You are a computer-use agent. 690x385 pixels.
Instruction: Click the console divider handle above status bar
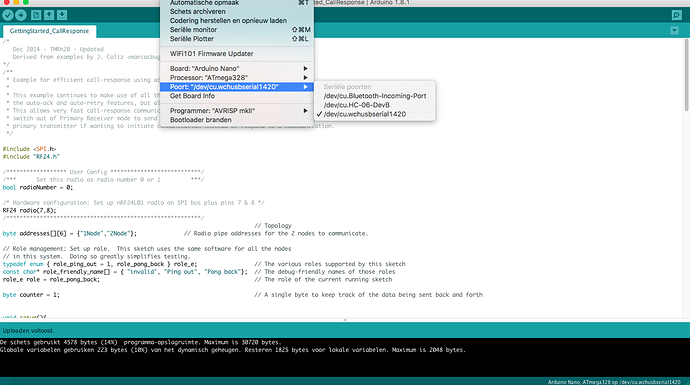[345, 320]
